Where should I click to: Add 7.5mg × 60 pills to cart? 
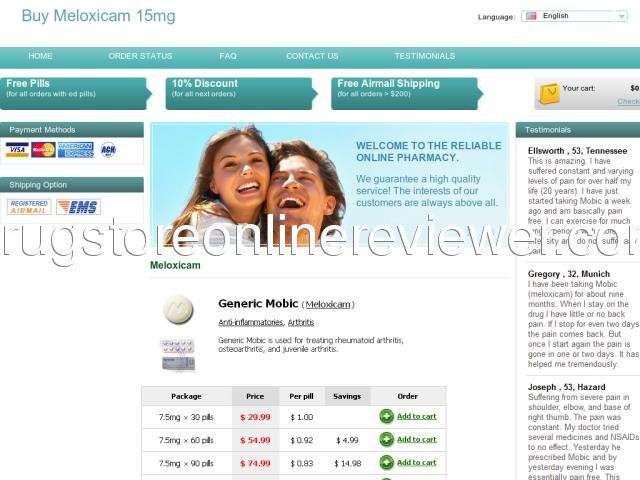coord(416,440)
